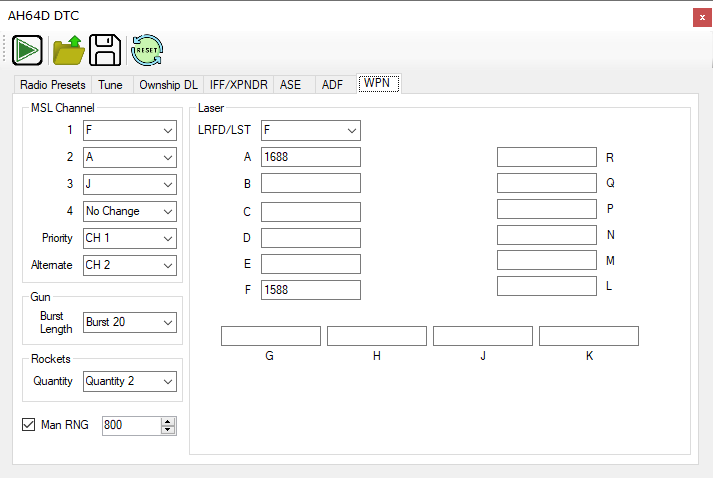Image resolution: width=713 pixels, height=478 pixels.
Task: Click the laser code R field
Action: click(x=547, y=157)
